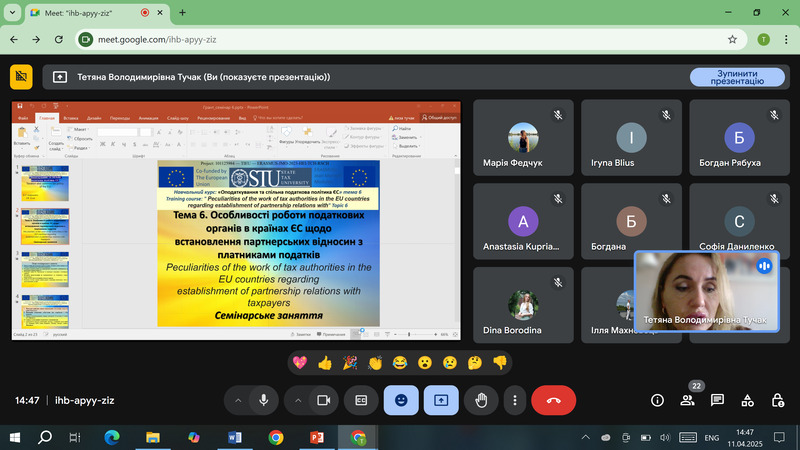Toggle presentation audio with the yellow icon
Image resolution: width=800 pixels, height=450 pixels.
tap(21, 77)
